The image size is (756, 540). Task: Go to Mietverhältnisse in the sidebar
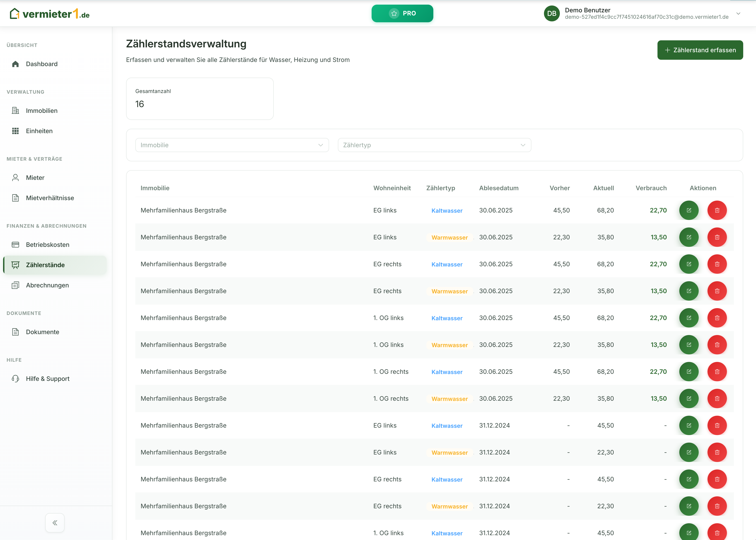(x=50, y=198)
